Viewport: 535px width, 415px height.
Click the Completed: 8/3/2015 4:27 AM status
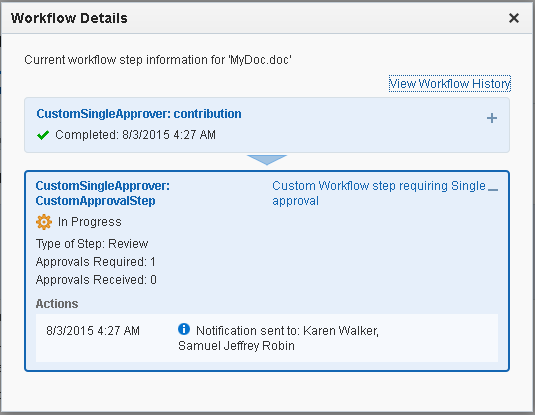[x=135, y=135]
